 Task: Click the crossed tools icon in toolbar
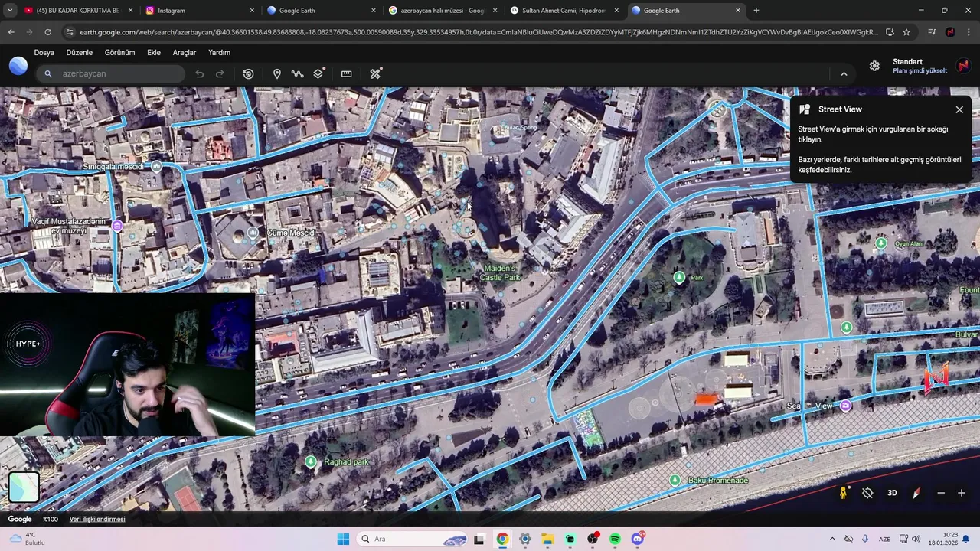(375, 74)
